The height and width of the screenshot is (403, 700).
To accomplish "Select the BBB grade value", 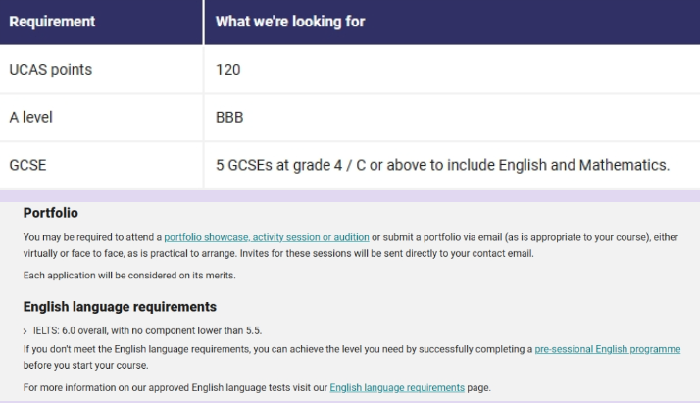I will [229, 117].
